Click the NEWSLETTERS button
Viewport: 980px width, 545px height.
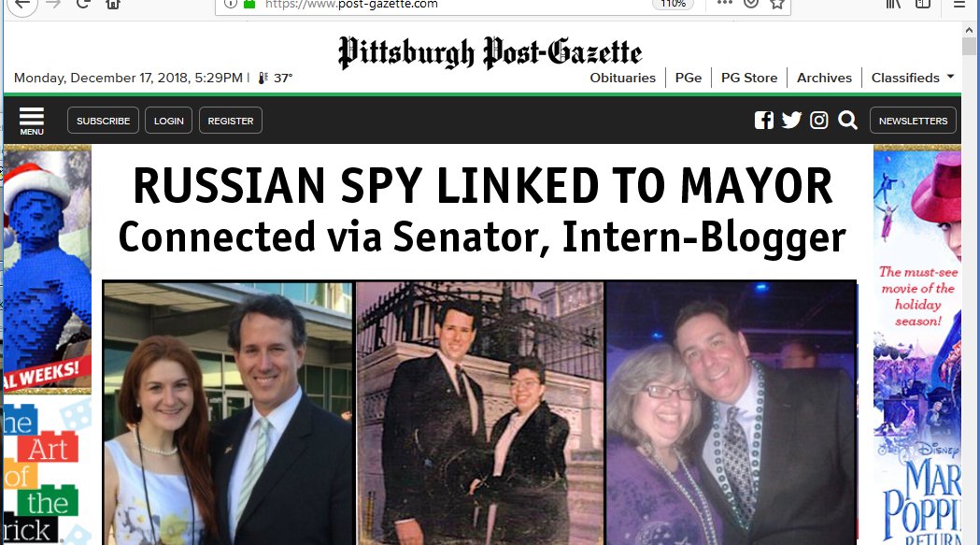pos(913,121)
